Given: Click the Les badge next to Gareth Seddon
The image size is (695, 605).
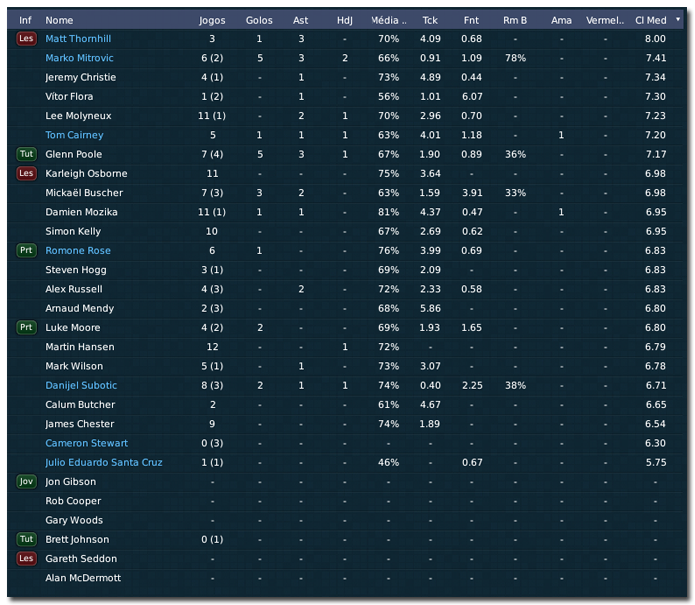Looking at the screenshot, I should (x=26, y=559).
